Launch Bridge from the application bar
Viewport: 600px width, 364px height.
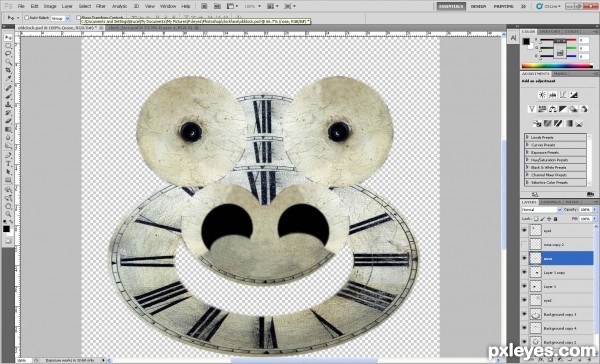coord(204,6)
